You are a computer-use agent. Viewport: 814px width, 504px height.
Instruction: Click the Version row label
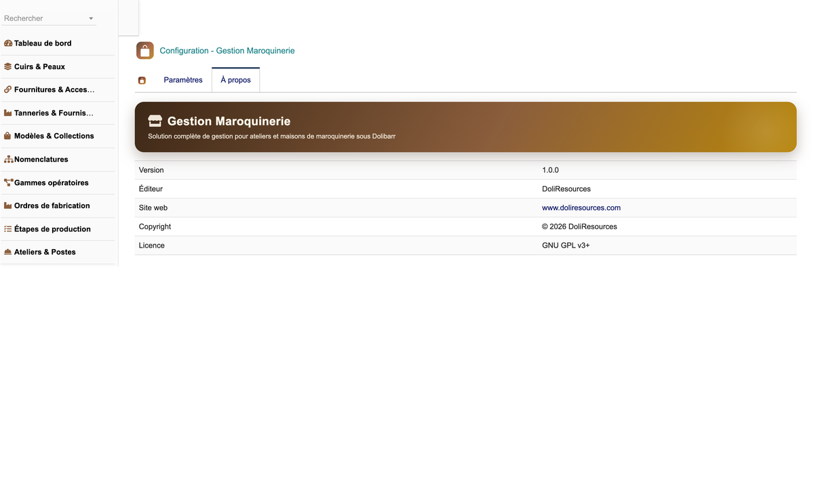tap(151, 170)
